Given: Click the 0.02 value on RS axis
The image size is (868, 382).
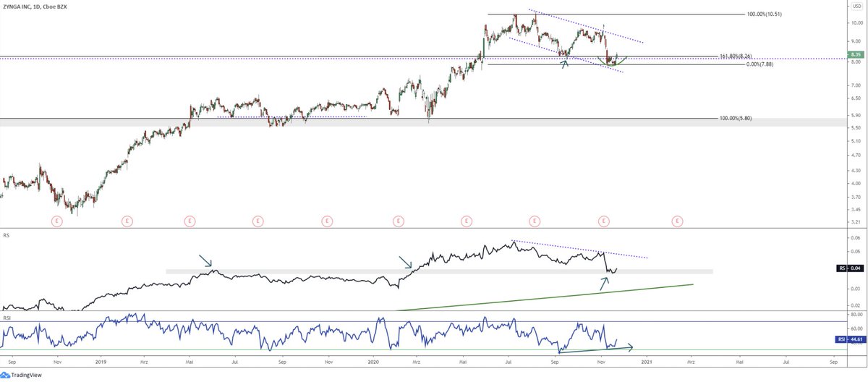Looking at the screenshot, I should click(x=857, y=305).
